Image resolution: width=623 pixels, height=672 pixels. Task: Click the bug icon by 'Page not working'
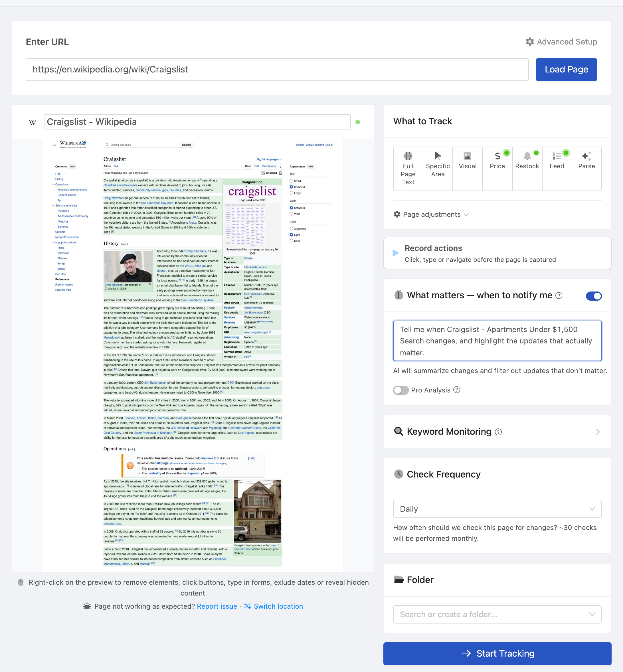coord(87,606)
